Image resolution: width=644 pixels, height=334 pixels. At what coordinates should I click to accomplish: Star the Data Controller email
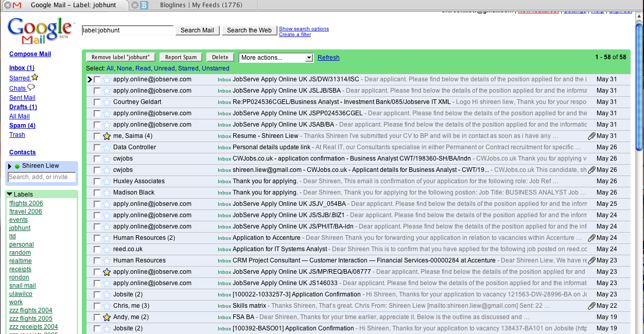pyautogui.click(x=107, y=147)
